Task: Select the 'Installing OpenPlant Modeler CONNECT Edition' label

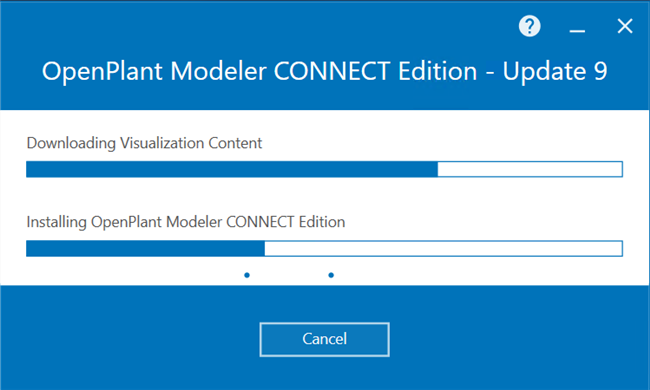Action: pyautogui.click(x=186, y=222)
